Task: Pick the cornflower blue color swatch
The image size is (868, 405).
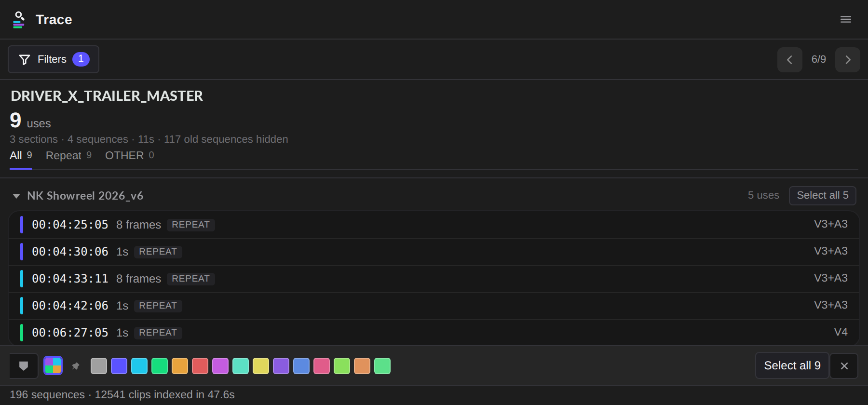Action: click(301, 366)
